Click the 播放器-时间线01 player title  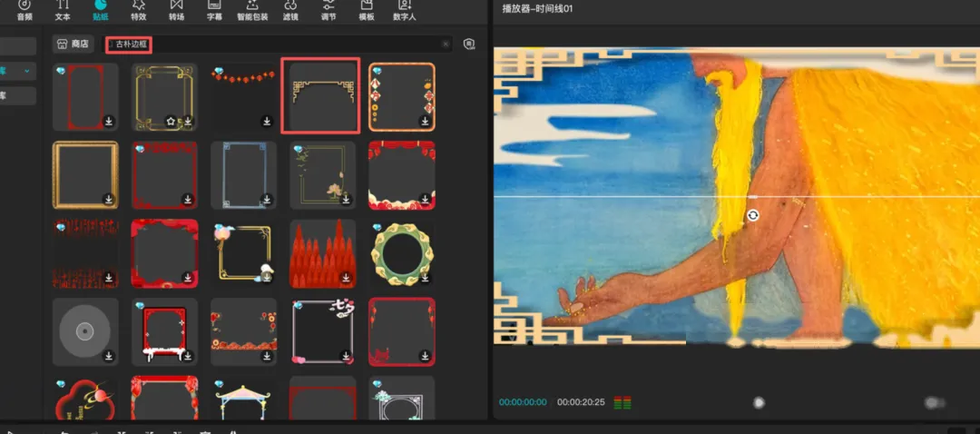(x=537, y=9)
